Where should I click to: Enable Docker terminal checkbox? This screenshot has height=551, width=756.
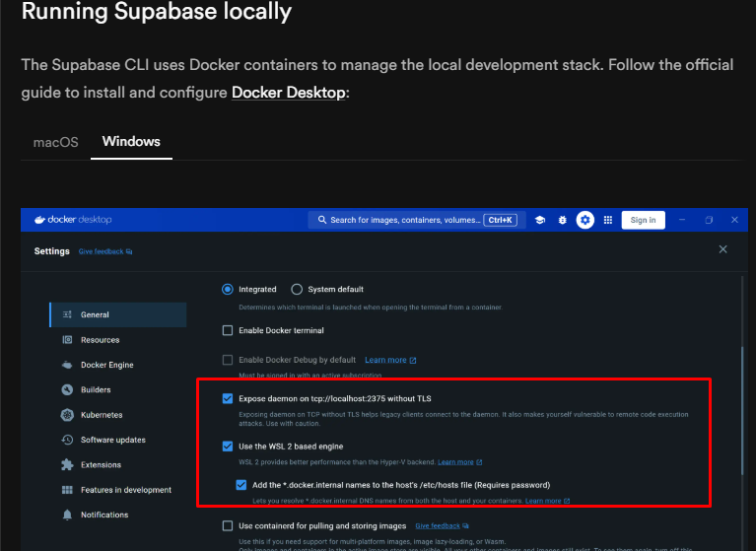[227, 330]
